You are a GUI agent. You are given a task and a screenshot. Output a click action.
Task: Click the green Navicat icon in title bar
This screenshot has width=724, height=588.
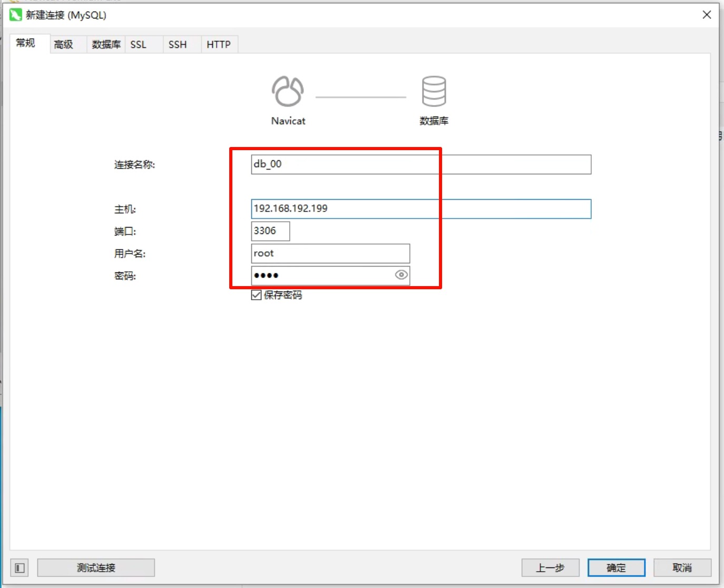pos(16,15)
